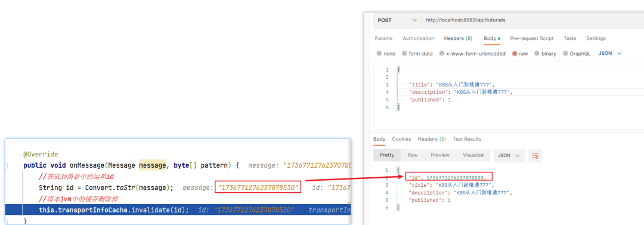
Task: Open the Settings tab of the request
Action: (x=596, y=38)
